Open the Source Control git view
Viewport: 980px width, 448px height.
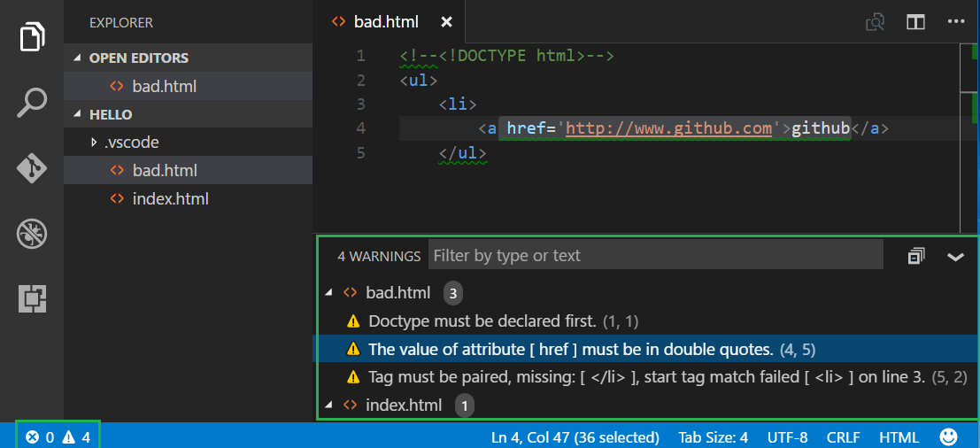pyautogui.click(x=31, y=169)
